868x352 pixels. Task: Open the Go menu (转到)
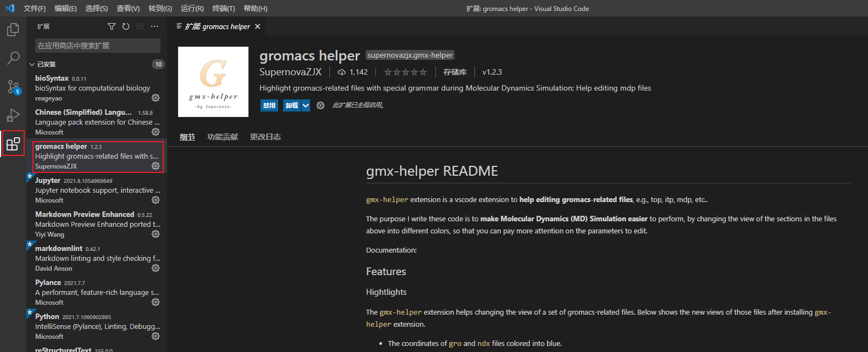(160, 8)
